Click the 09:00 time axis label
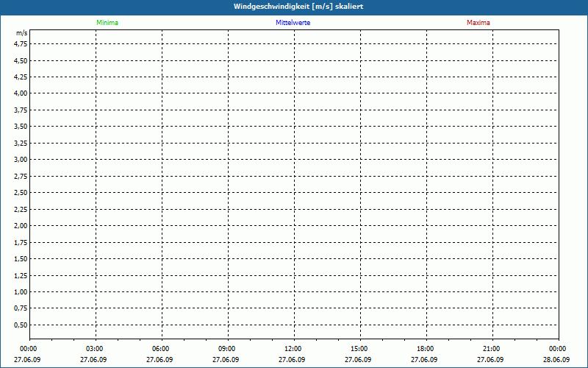588x368 pixels. [227, 349]
